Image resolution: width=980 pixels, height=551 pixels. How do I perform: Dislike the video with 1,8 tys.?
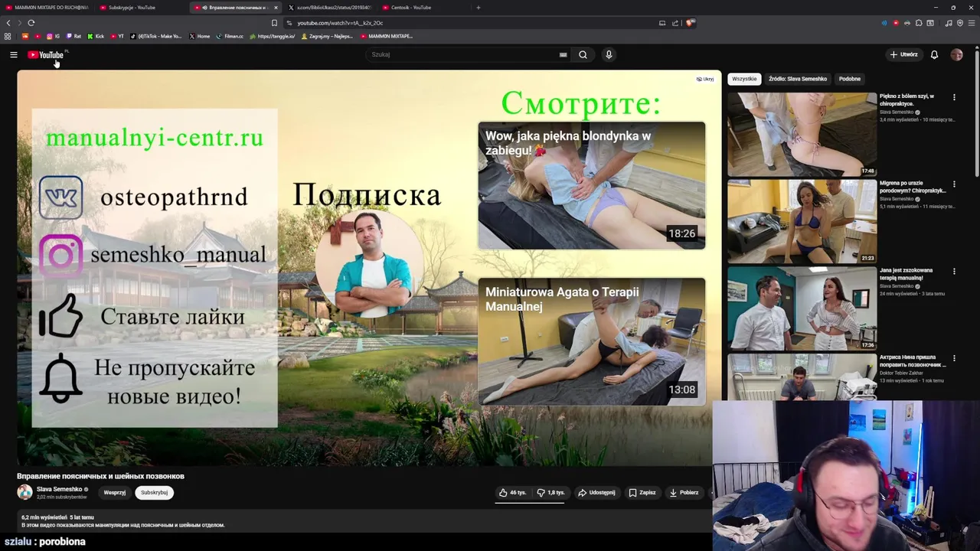tap(550, 492)
